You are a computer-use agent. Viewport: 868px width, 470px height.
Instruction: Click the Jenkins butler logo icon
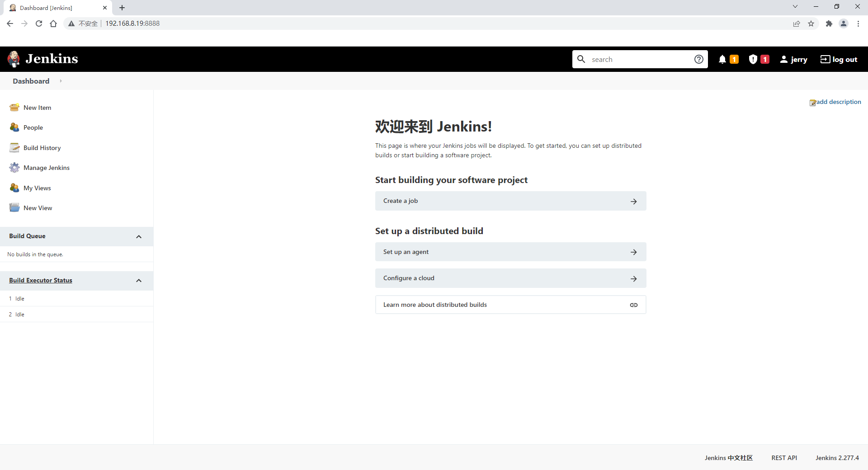click(14, 59)
